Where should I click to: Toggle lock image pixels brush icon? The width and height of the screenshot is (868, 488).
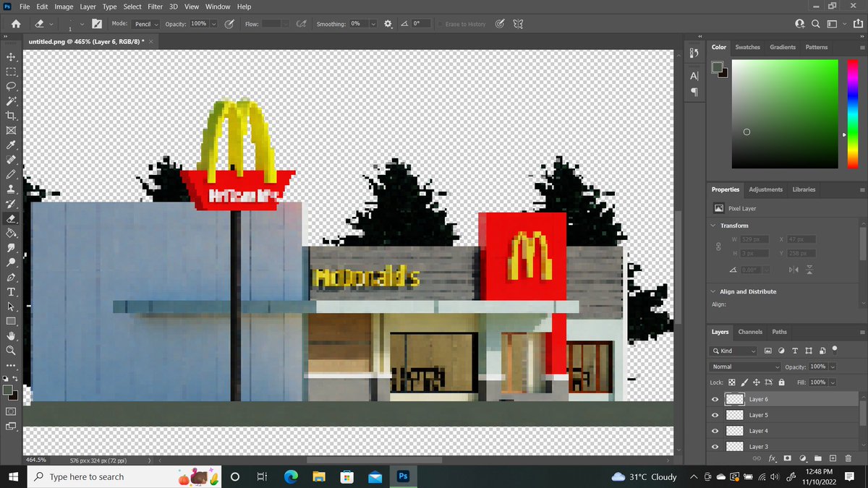pyautogui.click(x=744, y=382)
